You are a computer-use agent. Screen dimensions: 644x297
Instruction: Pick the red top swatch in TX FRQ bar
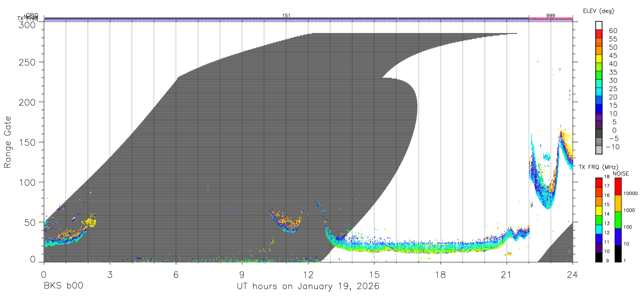click(598, 182)
